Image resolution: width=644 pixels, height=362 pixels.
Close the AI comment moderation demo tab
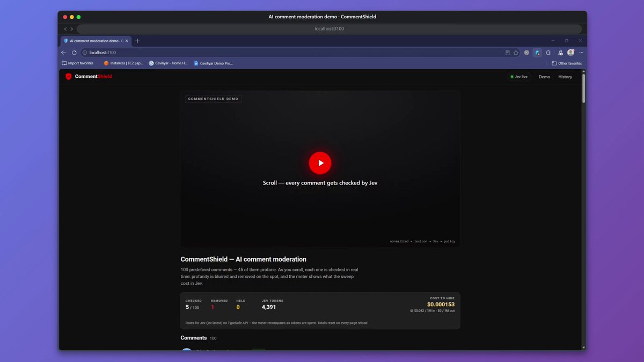[x=127, y=41]
